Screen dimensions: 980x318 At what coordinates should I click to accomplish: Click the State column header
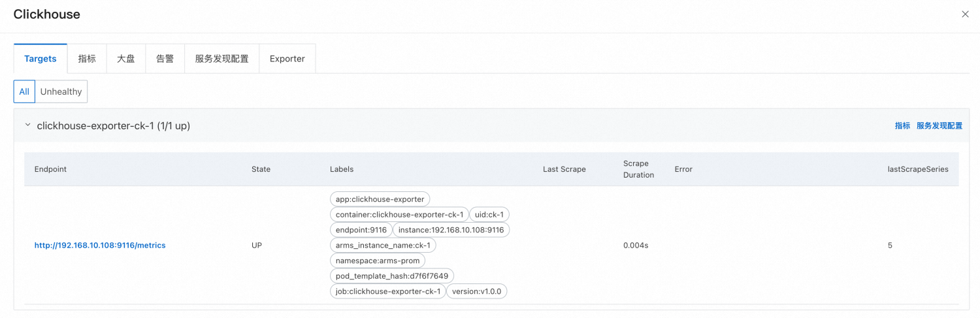[x=261, y=169]
